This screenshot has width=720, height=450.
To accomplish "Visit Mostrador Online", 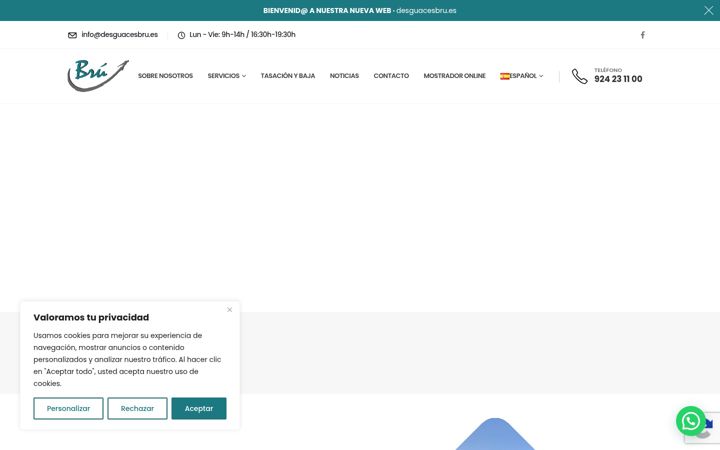I will [454, 76].
